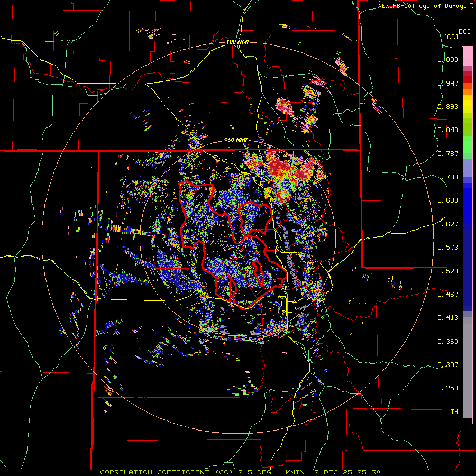Select the 0.253 scale value
Viewport: 476px width, 476px height.
448,388
